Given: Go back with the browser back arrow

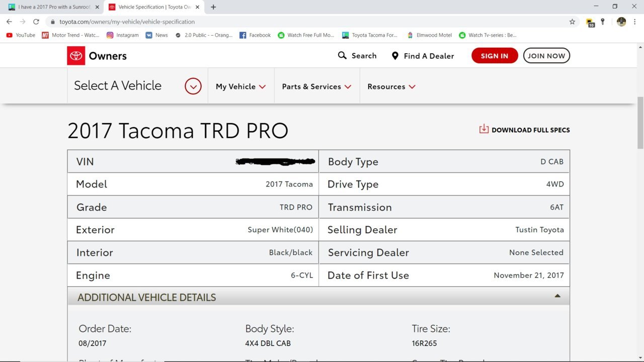Looking at the screenshot, I should pos(9,22).
